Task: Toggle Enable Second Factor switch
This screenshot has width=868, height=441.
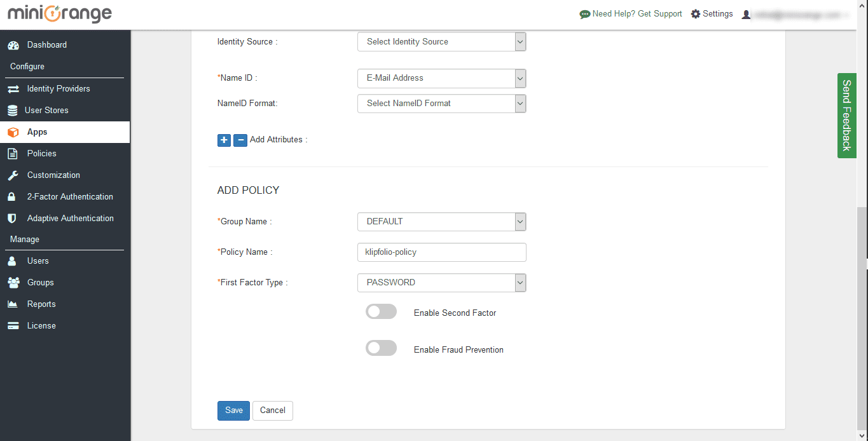Action: pos(381,311)
